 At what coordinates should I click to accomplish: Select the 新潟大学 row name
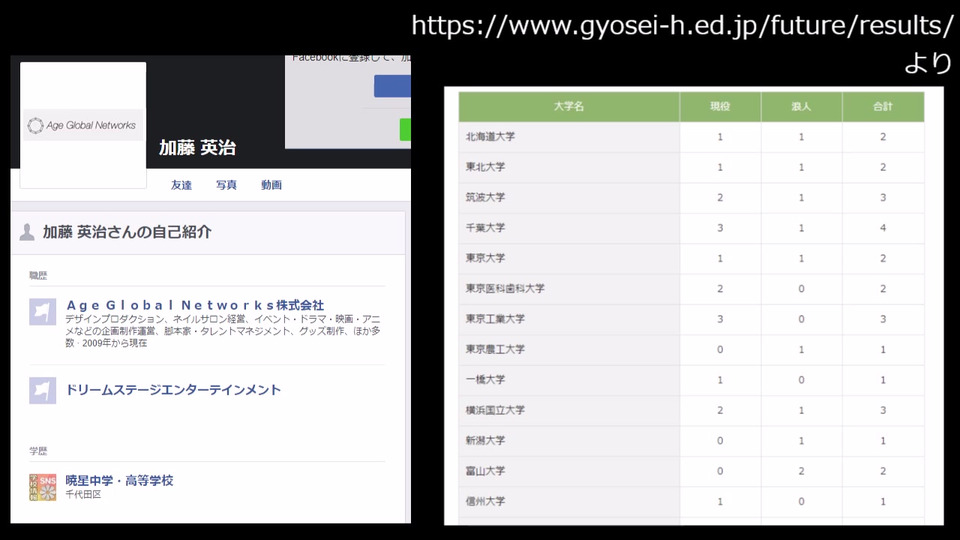click(x=486, y=440)
